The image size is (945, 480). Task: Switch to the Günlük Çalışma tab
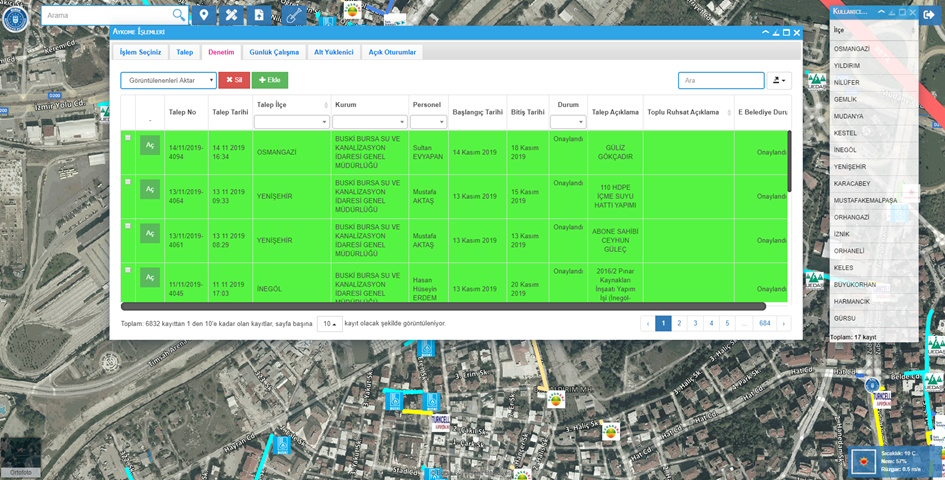[x=274, y=52]
